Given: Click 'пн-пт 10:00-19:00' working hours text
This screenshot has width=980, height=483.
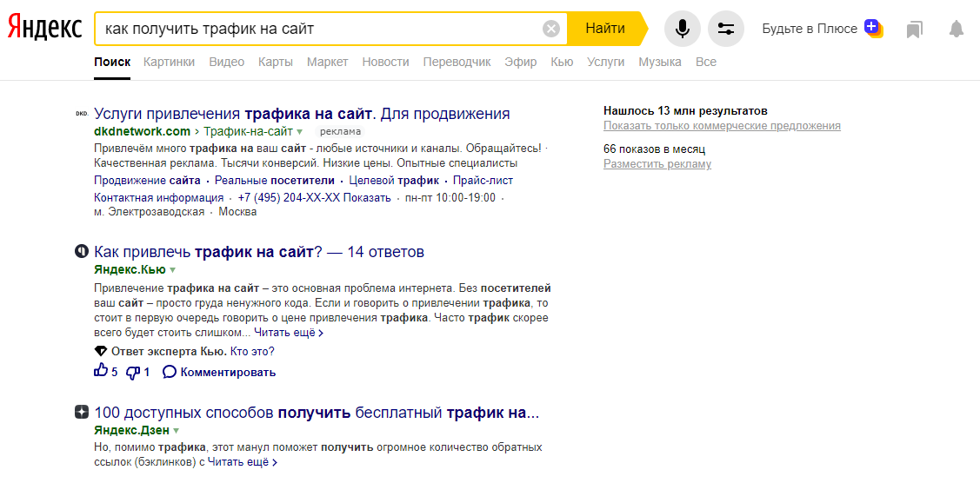Looking at the screenshot, I should coord(450,198).
